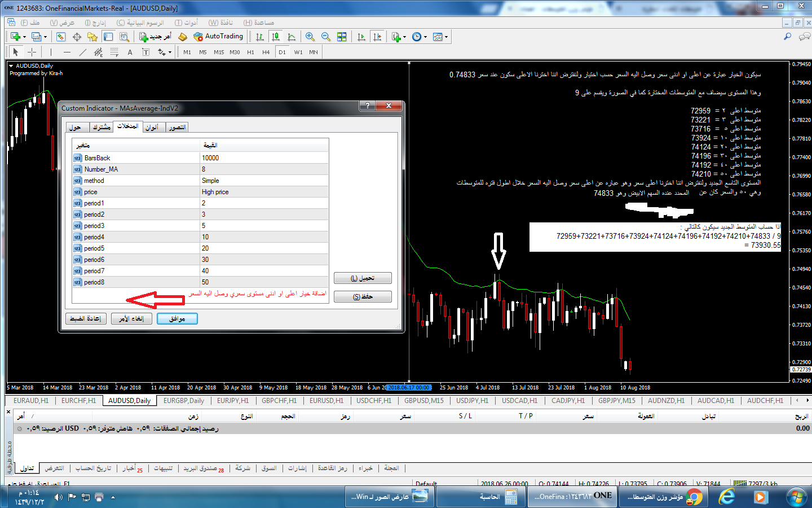Viewport: 812px width, 508px height.
Task: Click the period8 value field showing 50
Action: 264,282
